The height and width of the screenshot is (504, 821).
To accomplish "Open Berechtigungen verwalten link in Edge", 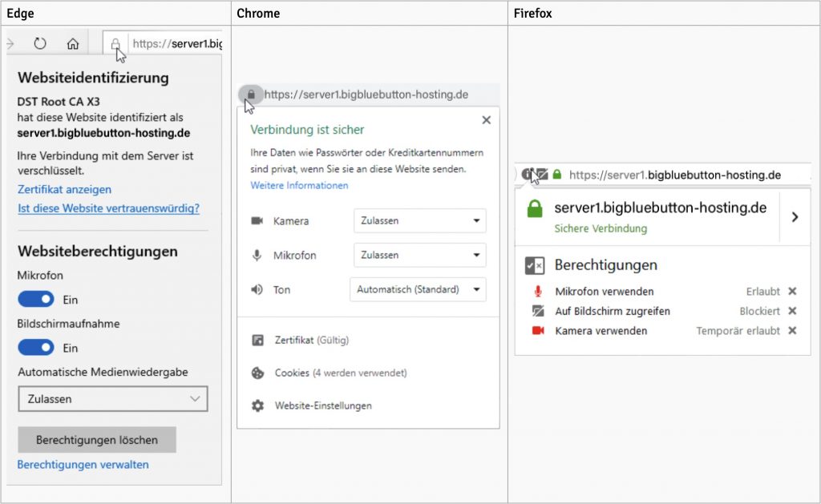I will [x=83, y=465].
